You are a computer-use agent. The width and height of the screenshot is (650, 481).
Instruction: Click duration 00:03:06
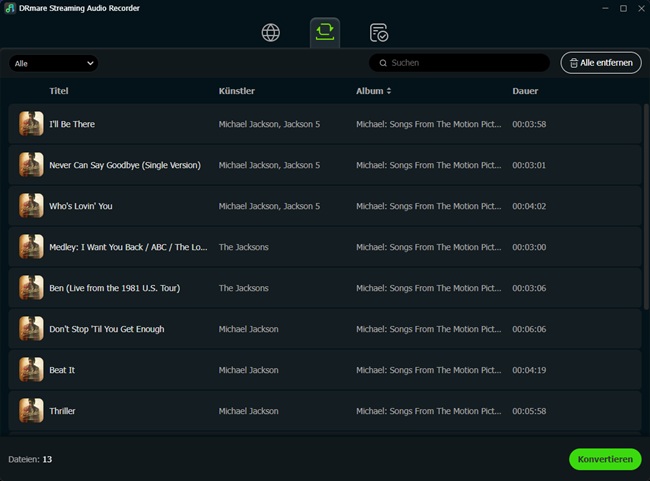pyautogui.click(x=529, y=288)
